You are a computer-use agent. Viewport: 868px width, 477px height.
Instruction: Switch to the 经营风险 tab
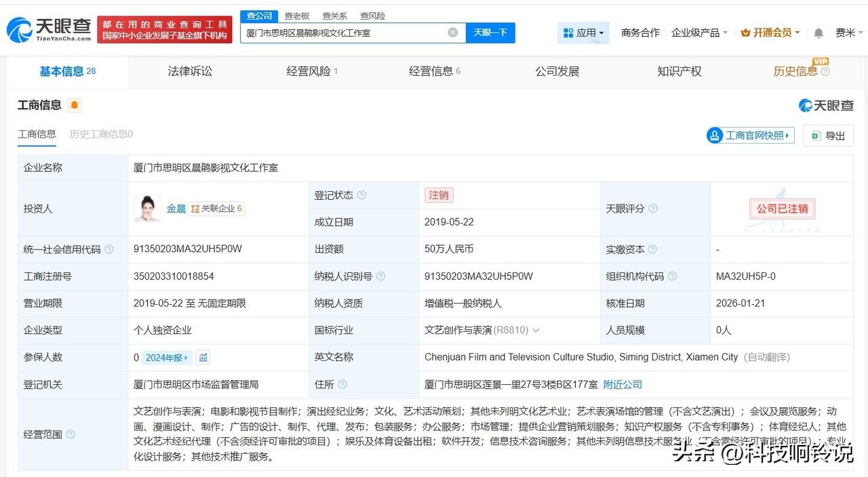tap(312, 71)
